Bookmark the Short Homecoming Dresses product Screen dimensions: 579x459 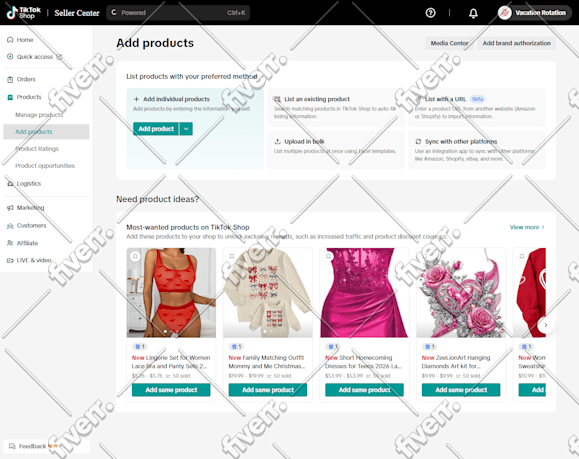(329, 256)
